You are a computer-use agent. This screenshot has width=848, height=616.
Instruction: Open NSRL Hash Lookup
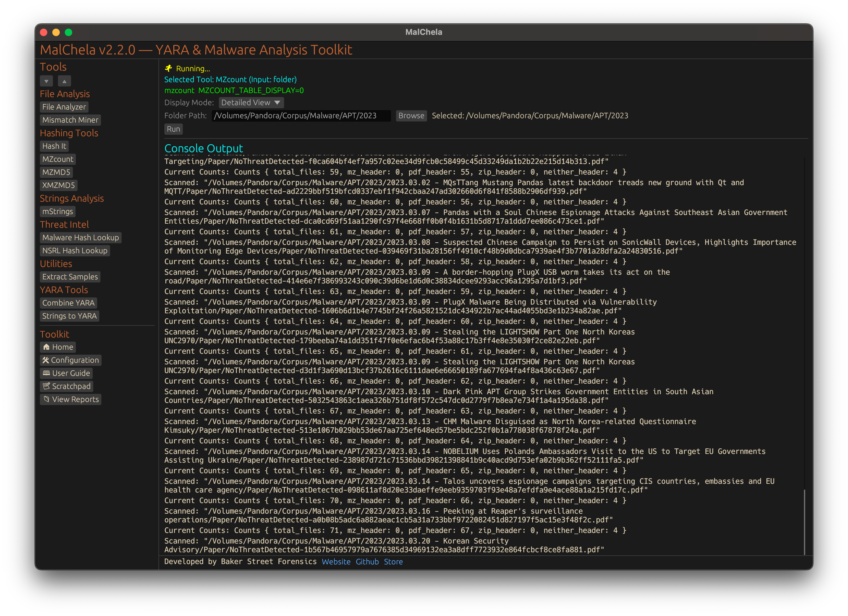[75, 251]
